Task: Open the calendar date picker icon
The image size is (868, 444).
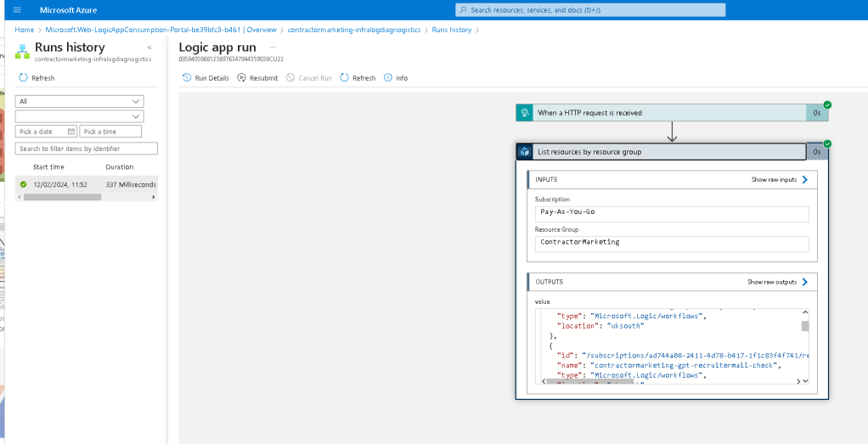Action: tap(70, 132)
